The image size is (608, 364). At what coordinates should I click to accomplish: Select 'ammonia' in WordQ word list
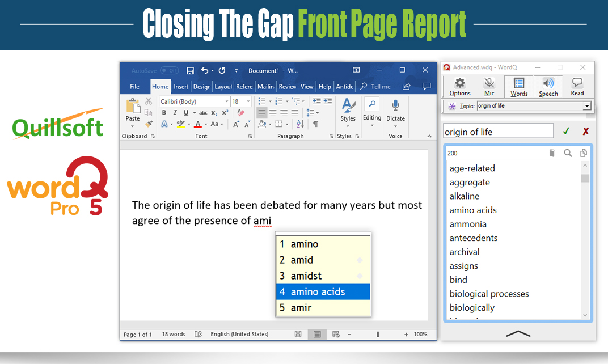(x=468, y=224)
